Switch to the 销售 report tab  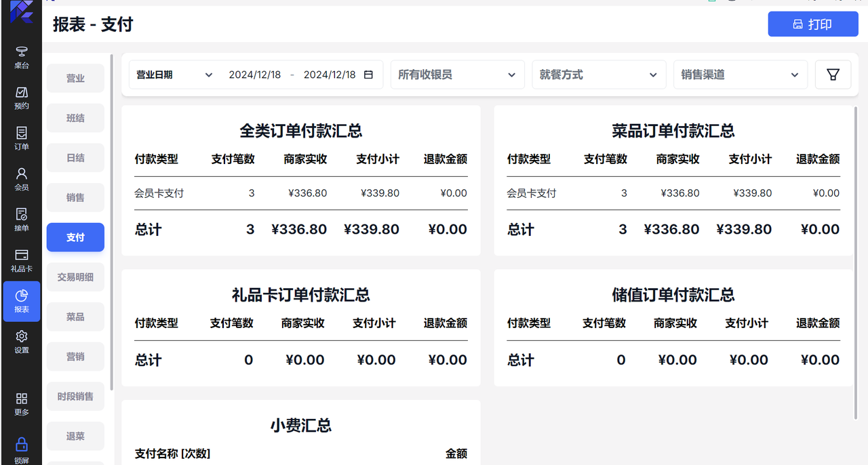click(x=75, y=197)
